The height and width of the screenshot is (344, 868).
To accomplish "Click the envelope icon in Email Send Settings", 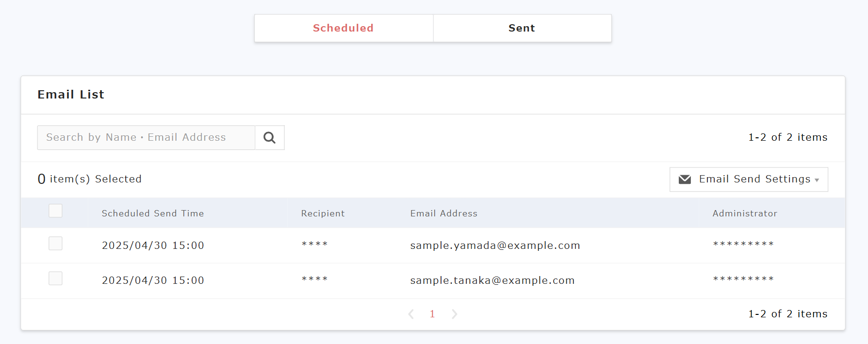I will point(685,180).
